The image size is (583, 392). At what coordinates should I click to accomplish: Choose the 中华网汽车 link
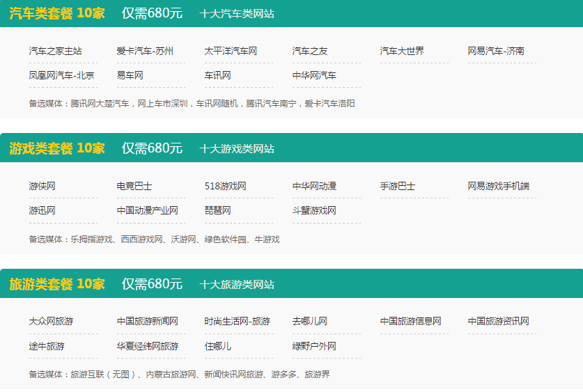click(x=314, y=75)
